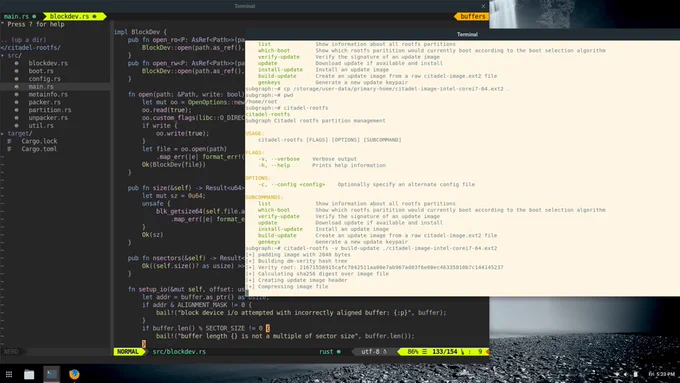680x383 pixels.
Task: Click the 'Building dm-verity hash tree' line
Action: pyautogui.click(x=297, y=261)
